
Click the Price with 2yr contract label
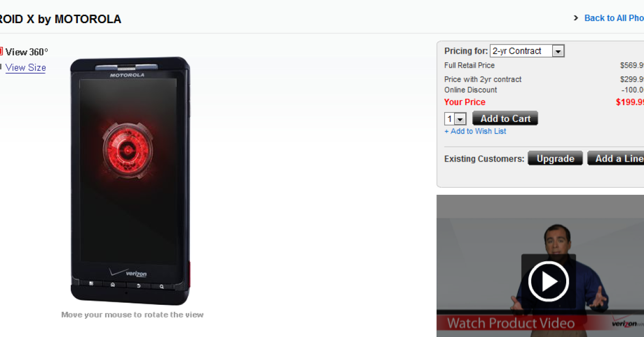point(483,79)
